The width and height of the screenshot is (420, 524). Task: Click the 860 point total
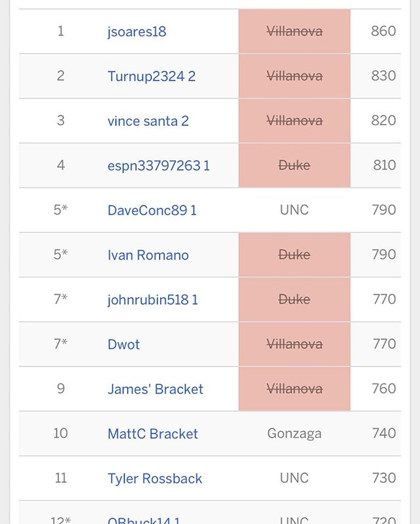click(x=383, y=31)
